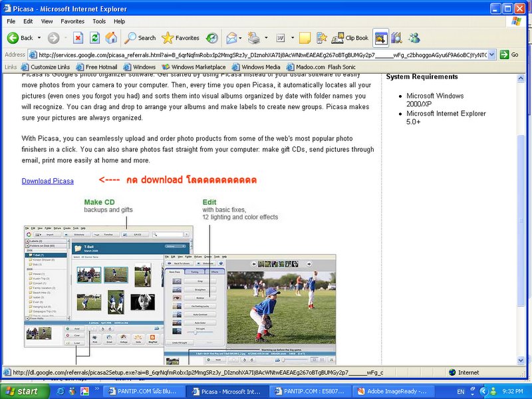532x399 pixels.
Task: Click the Go button next to address
Action: pos(509,55)
